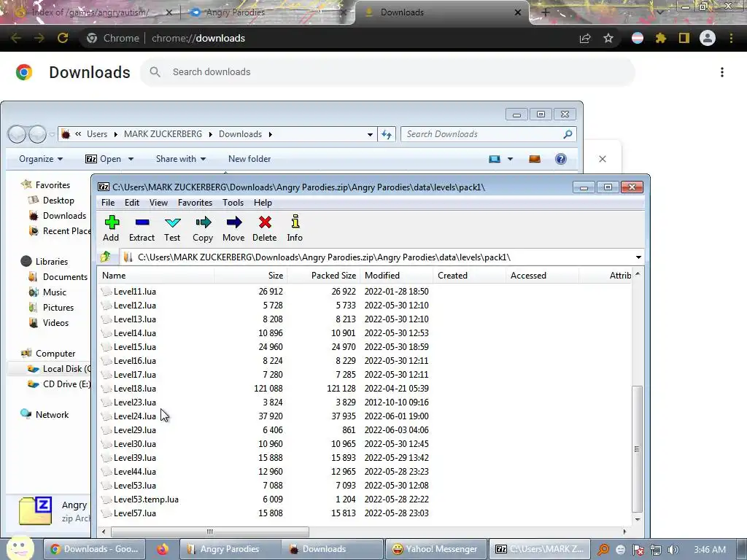
Task: Open the Start menu button
Action: point(20,548)
